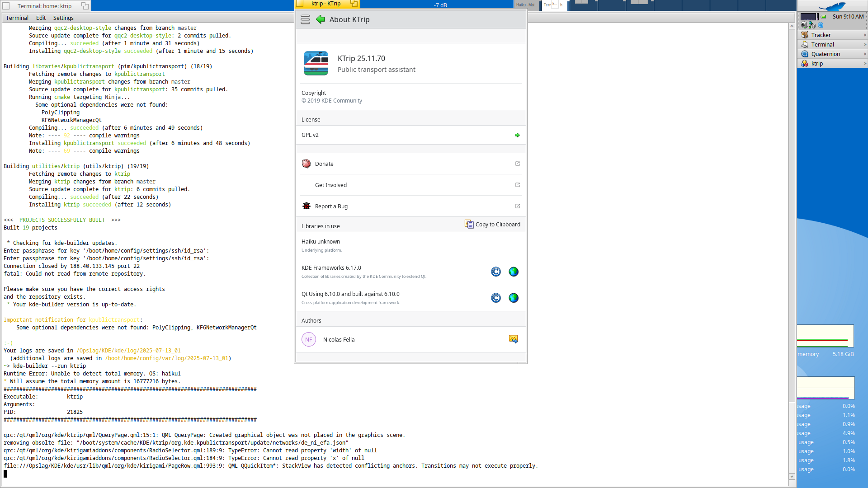Expand the Tracker Deskbar entry arrow

[x=865, y=35]
